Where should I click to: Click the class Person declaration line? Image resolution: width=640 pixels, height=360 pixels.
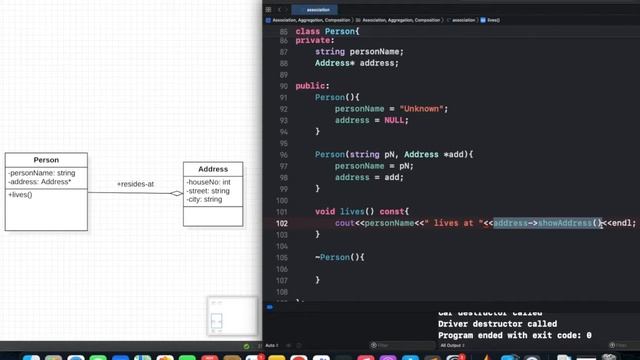(327, 31)
